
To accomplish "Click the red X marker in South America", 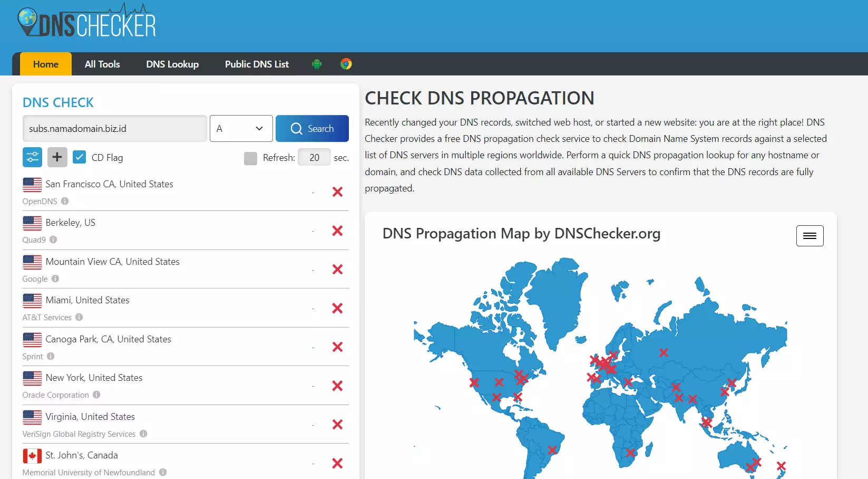I will coord(552,450).
